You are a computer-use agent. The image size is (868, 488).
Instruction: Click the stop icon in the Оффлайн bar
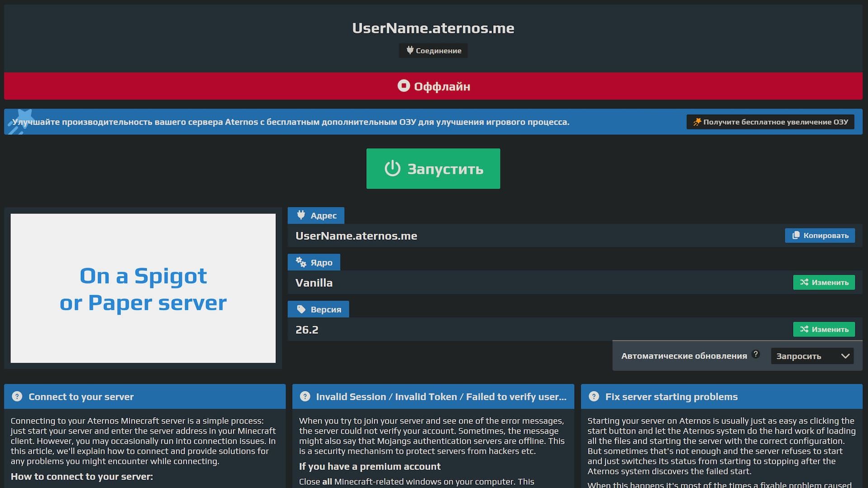click(x=404, y=85)
